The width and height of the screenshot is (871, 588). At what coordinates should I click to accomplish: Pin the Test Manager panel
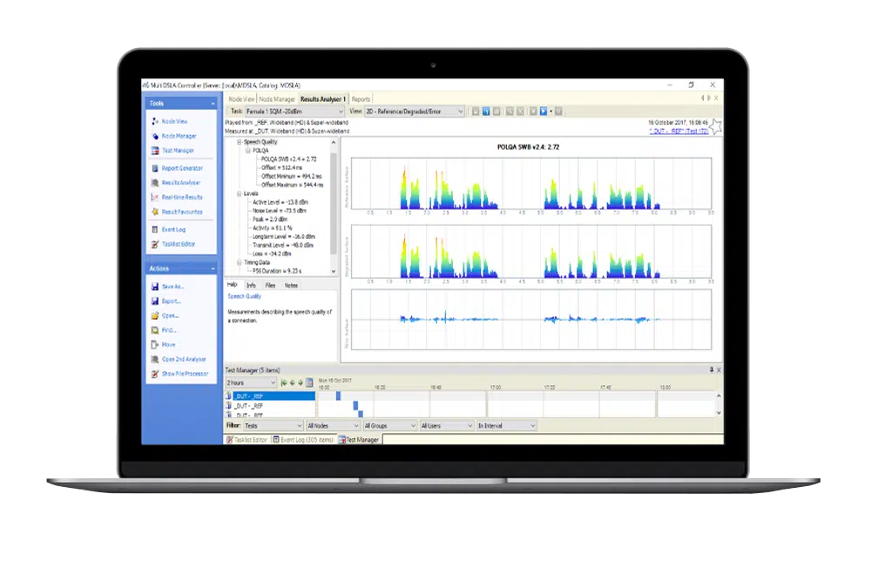pyautogui.click(x=711, y=369)
